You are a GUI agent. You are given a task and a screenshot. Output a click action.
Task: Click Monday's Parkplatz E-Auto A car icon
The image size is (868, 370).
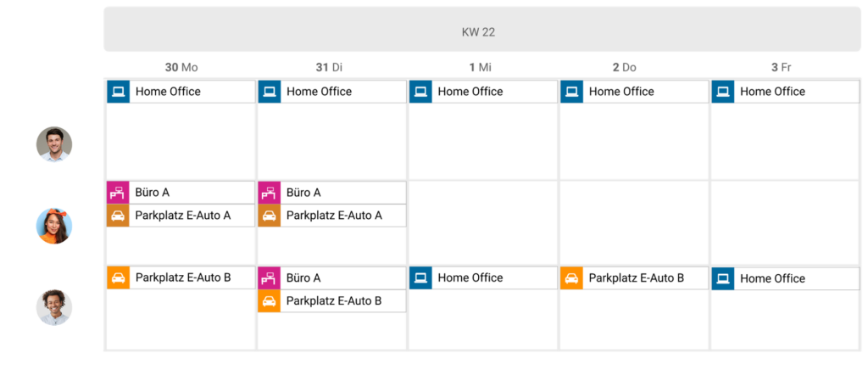118,216
